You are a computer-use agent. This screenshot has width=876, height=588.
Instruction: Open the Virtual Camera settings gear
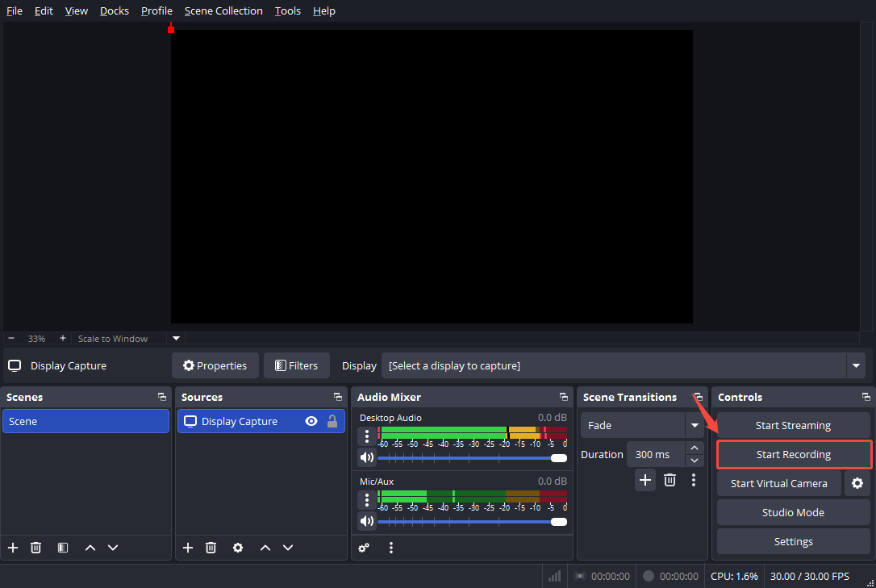(x=857, y=483)
